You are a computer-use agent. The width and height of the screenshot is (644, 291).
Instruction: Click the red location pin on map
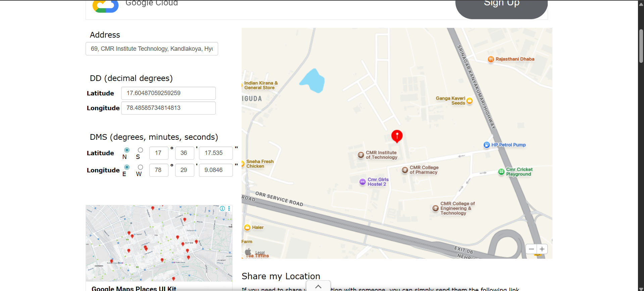tap(397, 136)
